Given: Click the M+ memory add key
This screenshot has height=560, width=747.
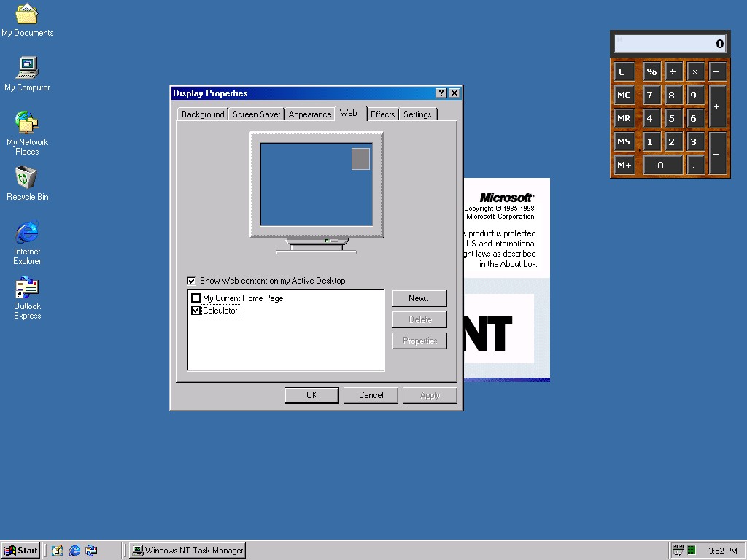Looking at the screenshot, I should pos(624,165).
